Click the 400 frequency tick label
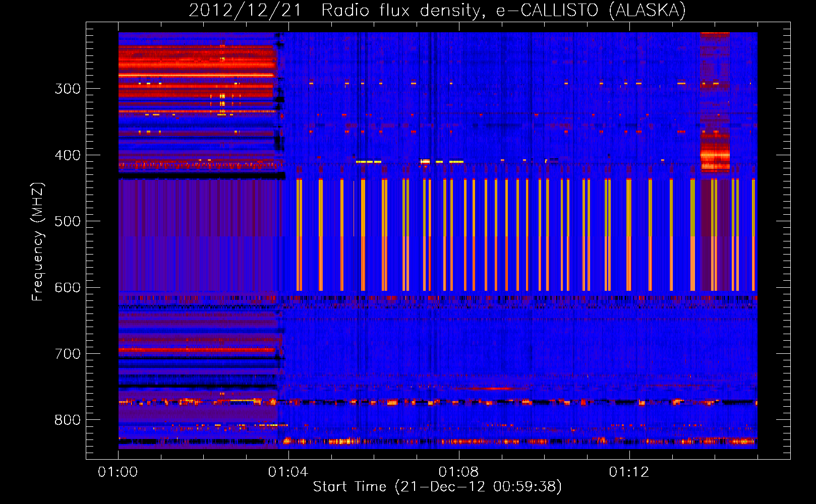 click(x=68, y=155)
